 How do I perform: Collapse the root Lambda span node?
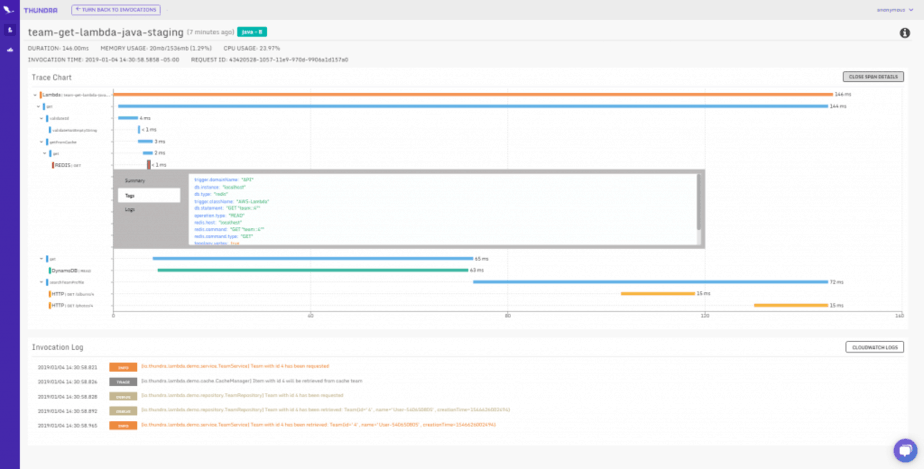point(33,95)
